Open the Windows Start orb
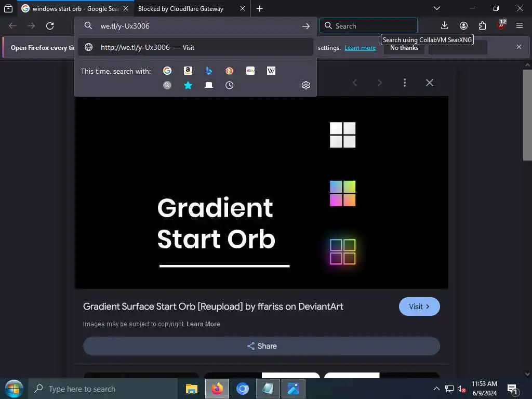This screenshot has width=532, height=399. coord(14,389)
